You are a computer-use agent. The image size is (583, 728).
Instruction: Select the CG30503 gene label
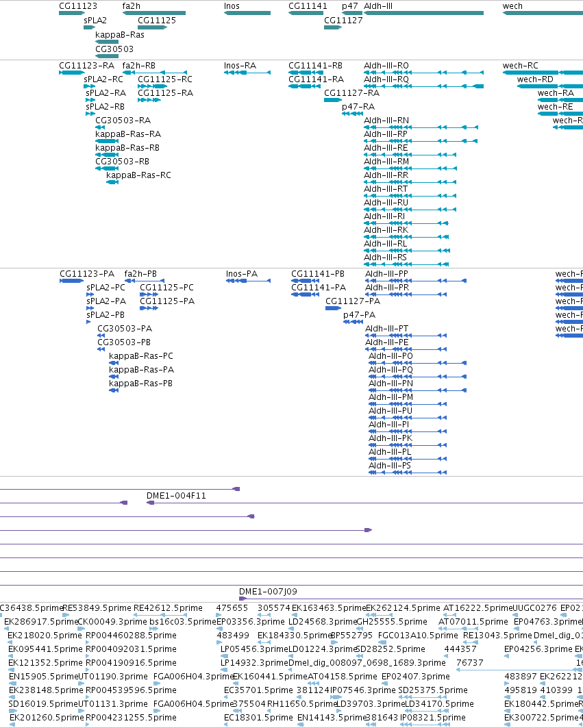point(114,49)
